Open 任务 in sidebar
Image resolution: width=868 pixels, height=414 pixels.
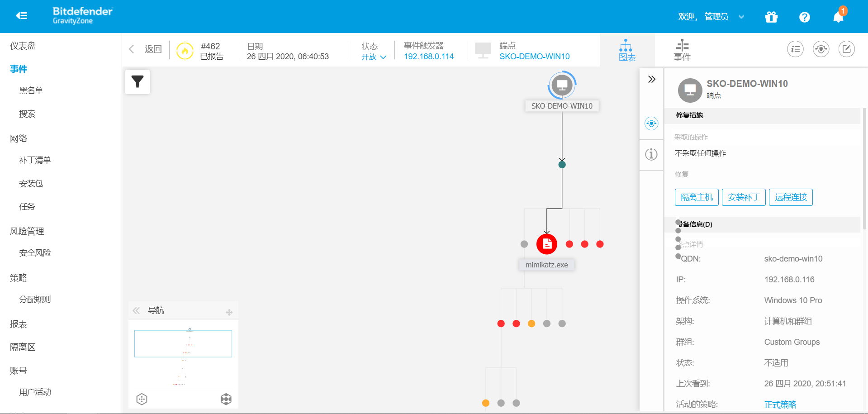(27, 207)
